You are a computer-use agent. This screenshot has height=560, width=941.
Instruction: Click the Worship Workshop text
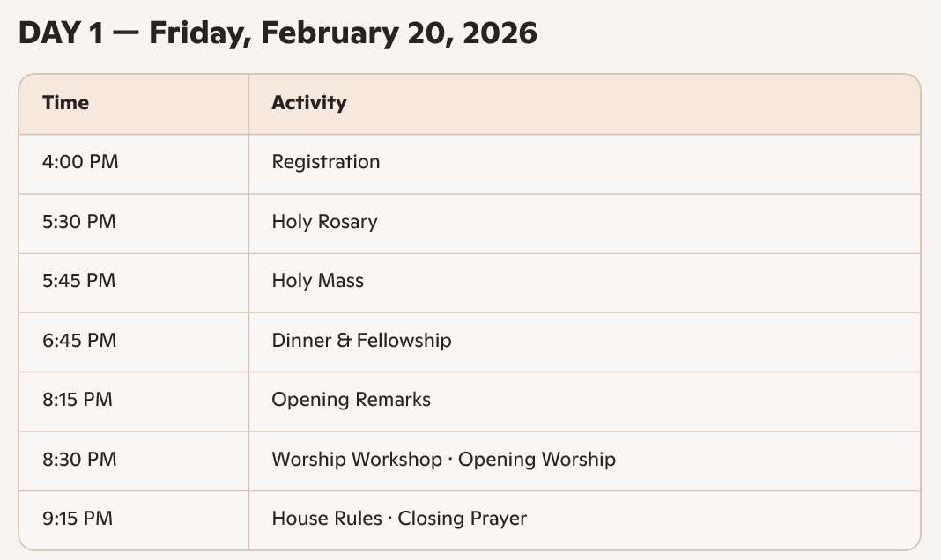point(356,459)
